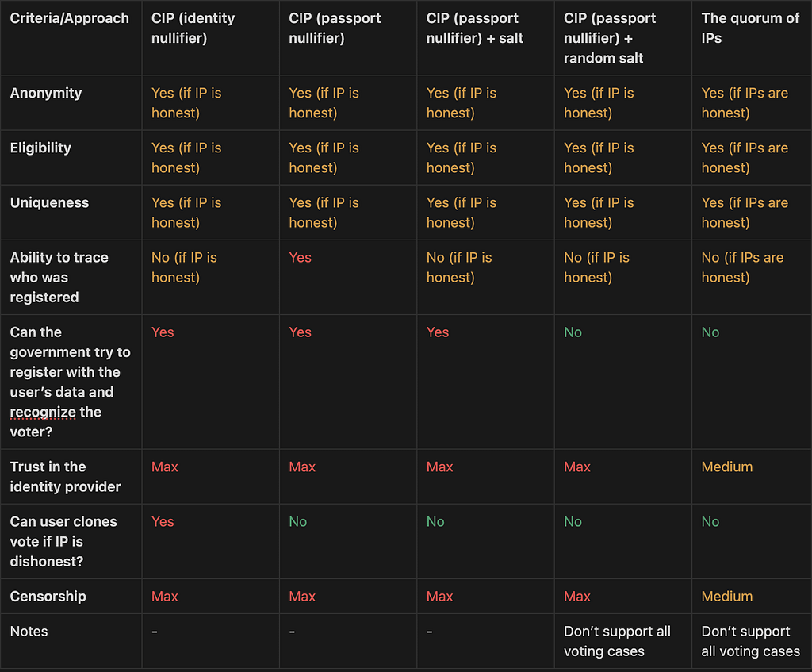The height and width of the screenshot is (672, 812).
Task: Click the green No under passport nullifier + random salt government row
Action: (573, 332)
